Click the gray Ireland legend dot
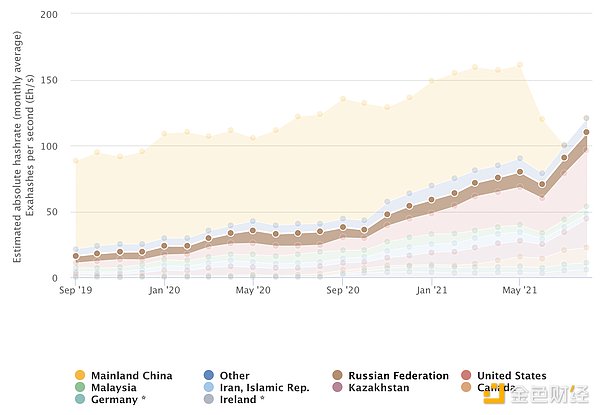 tap(208, 399)
